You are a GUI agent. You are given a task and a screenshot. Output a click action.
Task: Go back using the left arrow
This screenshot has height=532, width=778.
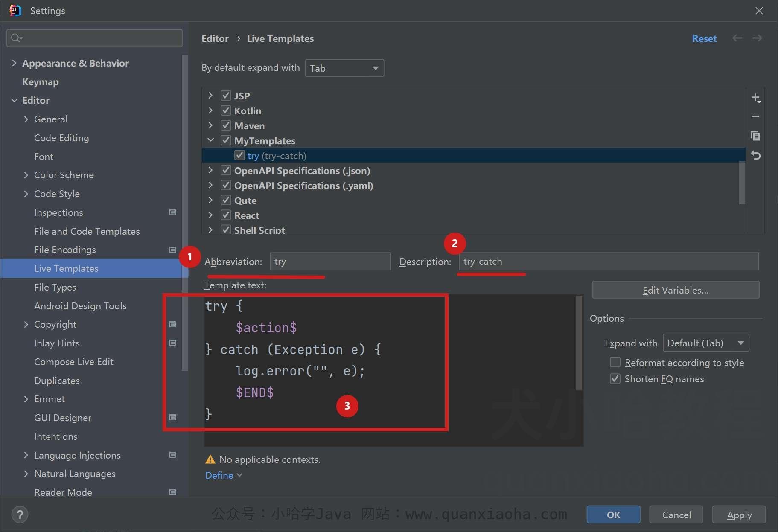(737, 38)
